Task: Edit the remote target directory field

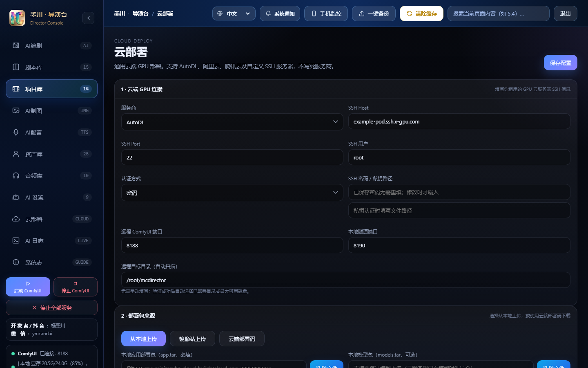Action: click(x=345, y=280)
